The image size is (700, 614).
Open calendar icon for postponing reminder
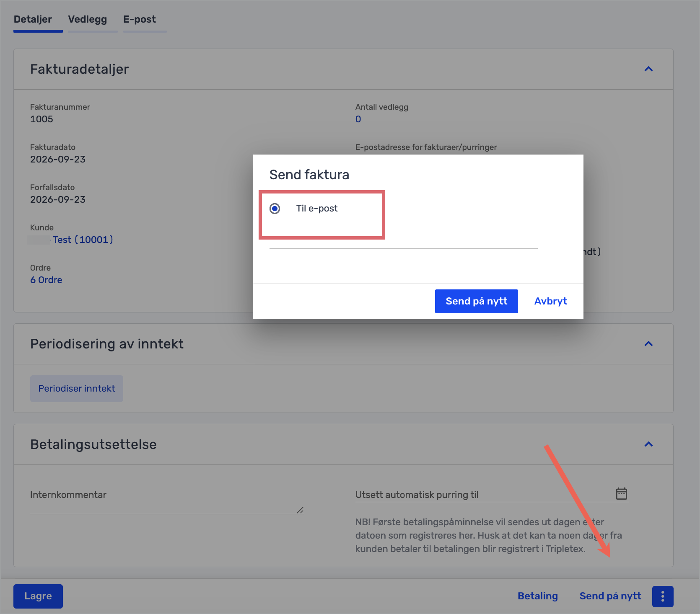click(x=621, y=493)
